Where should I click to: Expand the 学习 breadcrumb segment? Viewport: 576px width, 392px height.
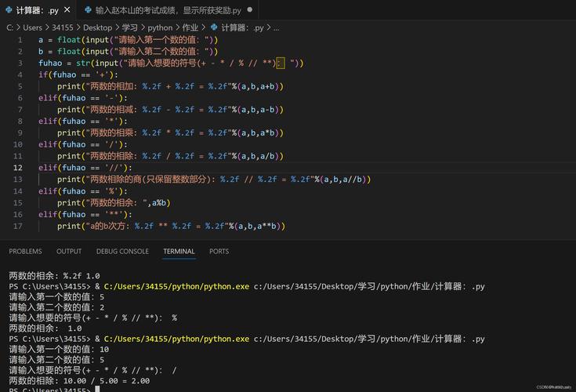coord(129,27)
